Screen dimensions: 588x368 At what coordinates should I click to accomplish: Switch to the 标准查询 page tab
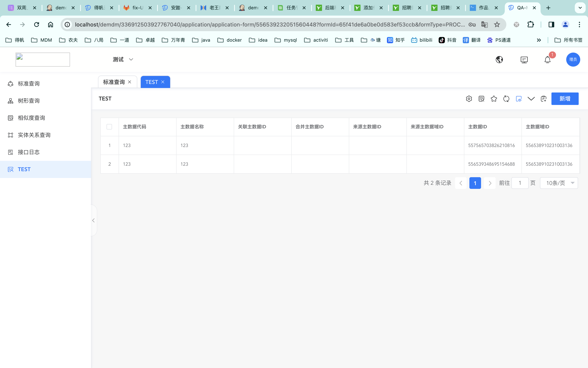(x=114, y=82)
